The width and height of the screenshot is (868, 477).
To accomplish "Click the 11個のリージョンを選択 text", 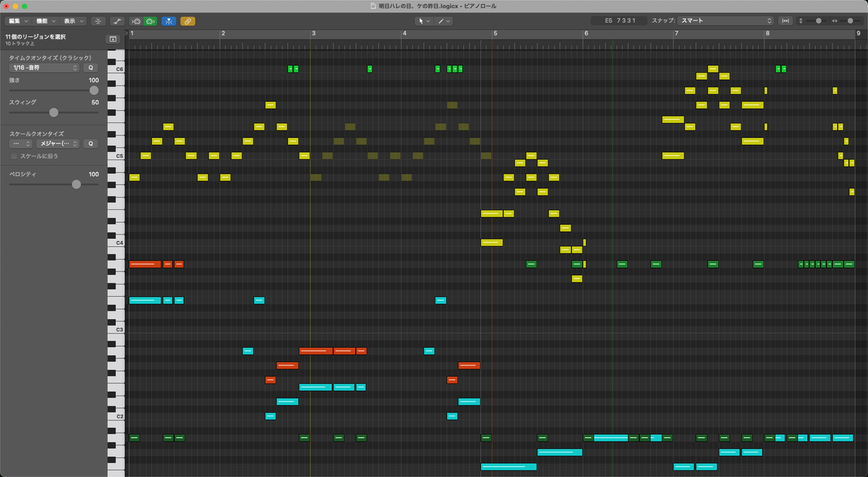I will [35, 36].
